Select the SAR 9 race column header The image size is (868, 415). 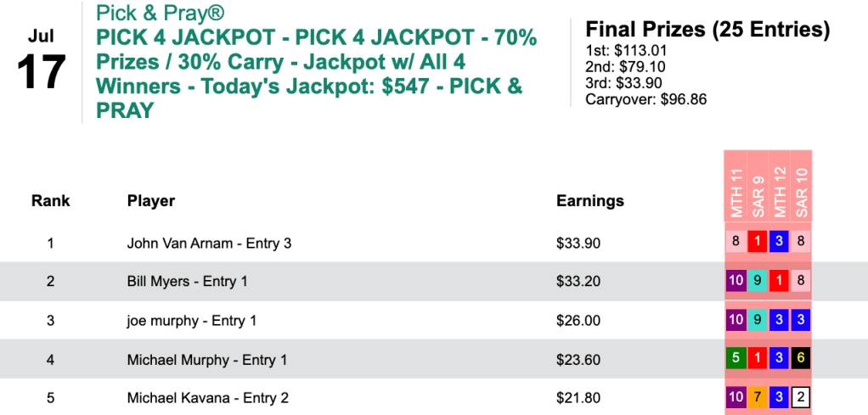(x=758, y=190)
